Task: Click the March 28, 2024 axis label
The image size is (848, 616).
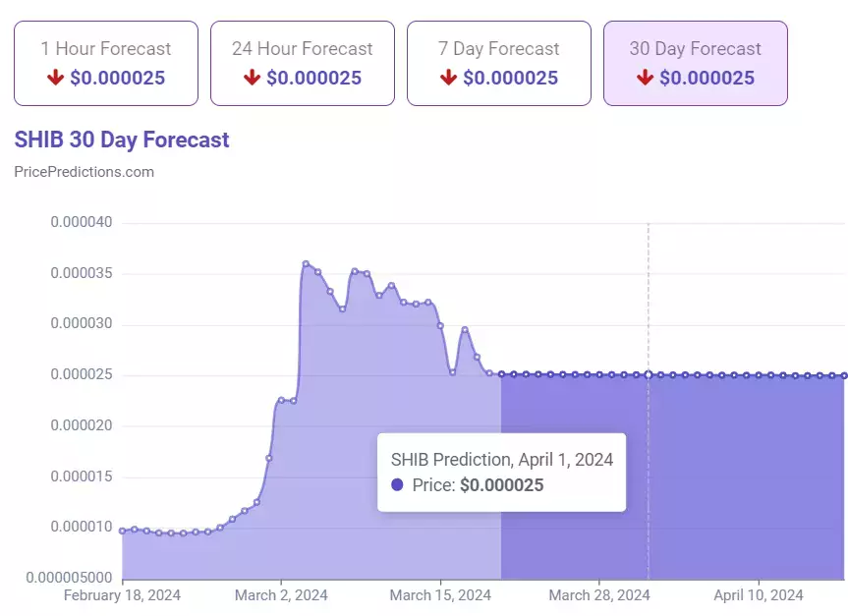Action: tap(599, 595)
